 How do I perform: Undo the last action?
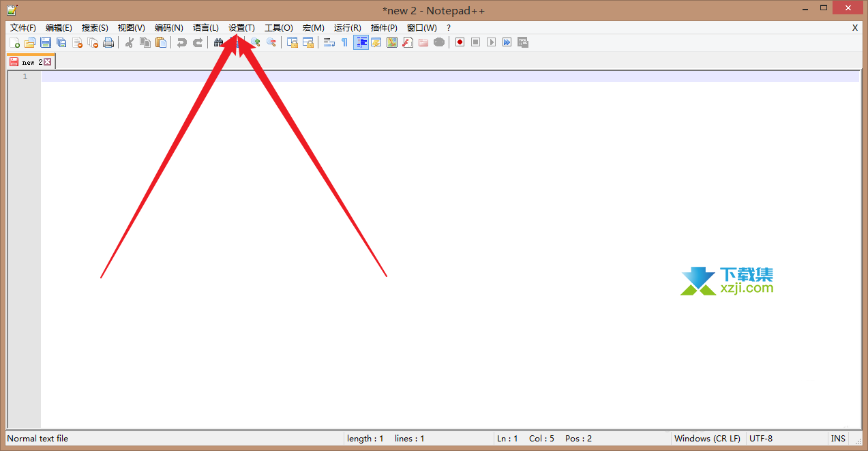[x=181, y=42]
